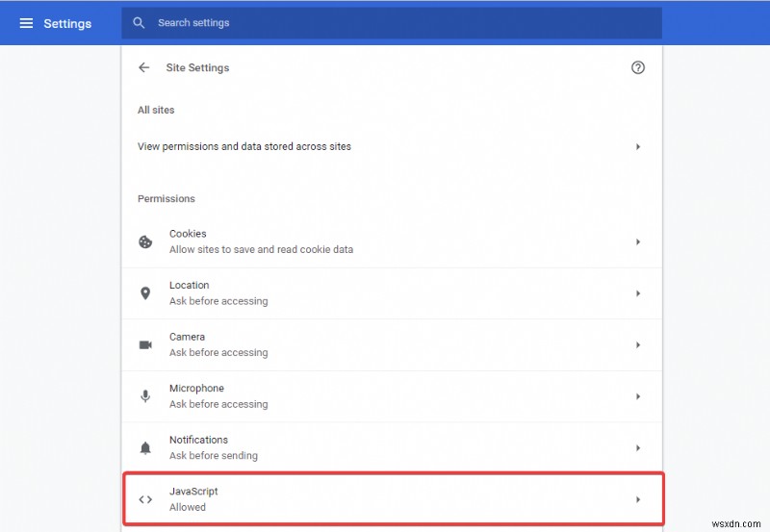Click the search magnifier icon
This screenshot has height=532, width=770.
pos(139,22)
